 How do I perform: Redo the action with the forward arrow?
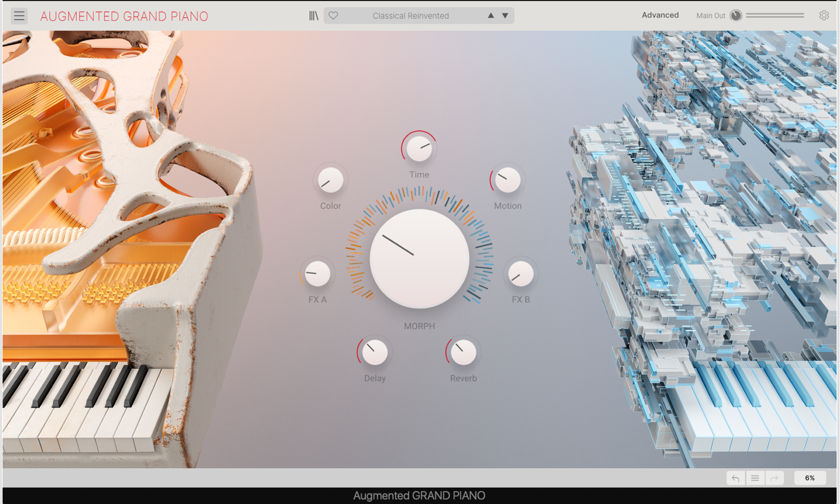coord(774,478)
